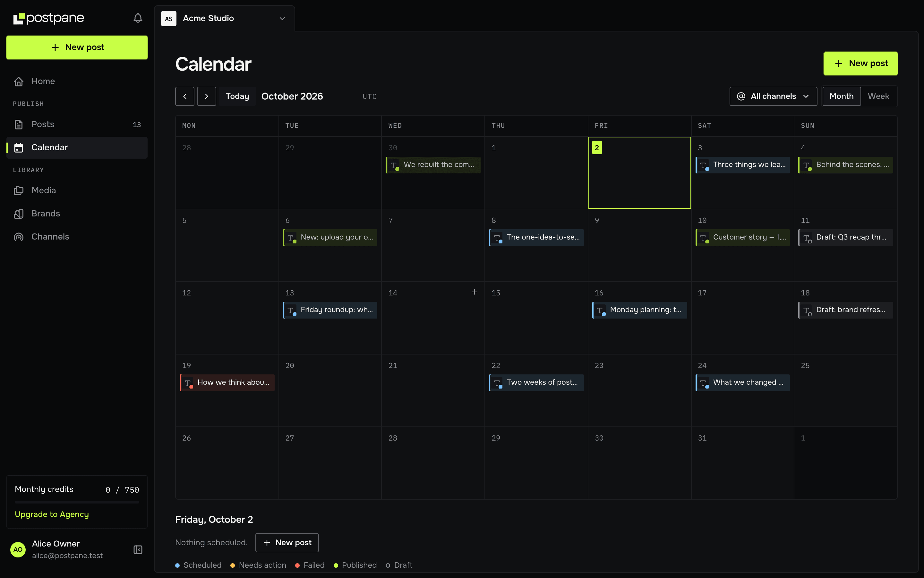Open Calendar in sidebar
924x578 pixels.
click(x=77, y=148)
